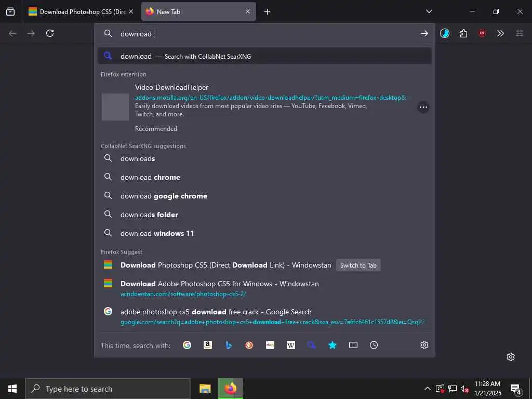This screenshot has height=399, width=532.
Task: Open the notification center icon
Action: 515,389
